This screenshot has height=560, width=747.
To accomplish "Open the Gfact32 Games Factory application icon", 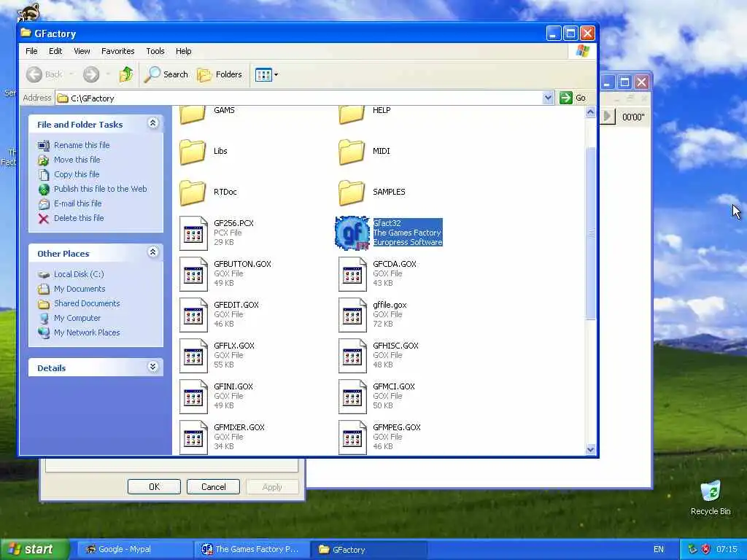I will click(352, 233).
